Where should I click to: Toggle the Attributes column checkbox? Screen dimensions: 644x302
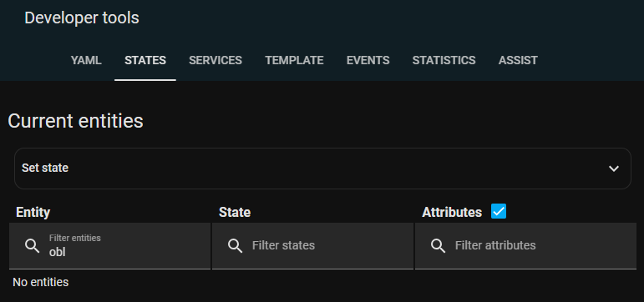click(x=499, y=211)
